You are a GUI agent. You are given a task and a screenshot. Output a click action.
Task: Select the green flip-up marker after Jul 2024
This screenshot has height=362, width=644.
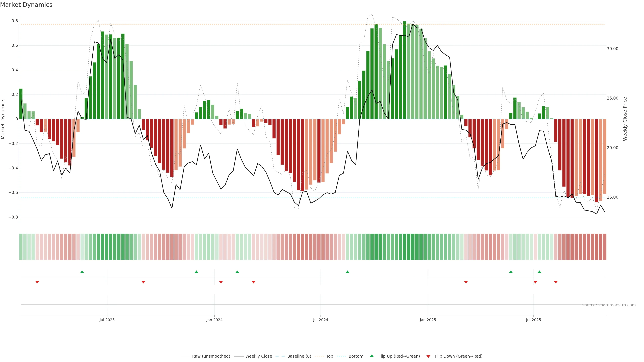pyautogui.click(x=347, y=272)
